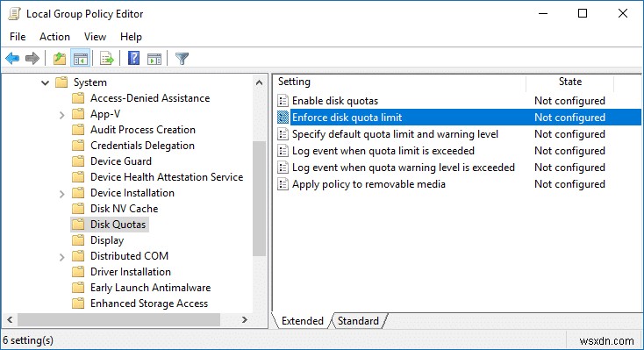Open the View menu
Image resolution: width=644 pixels, height=350 pixels.
95,37
